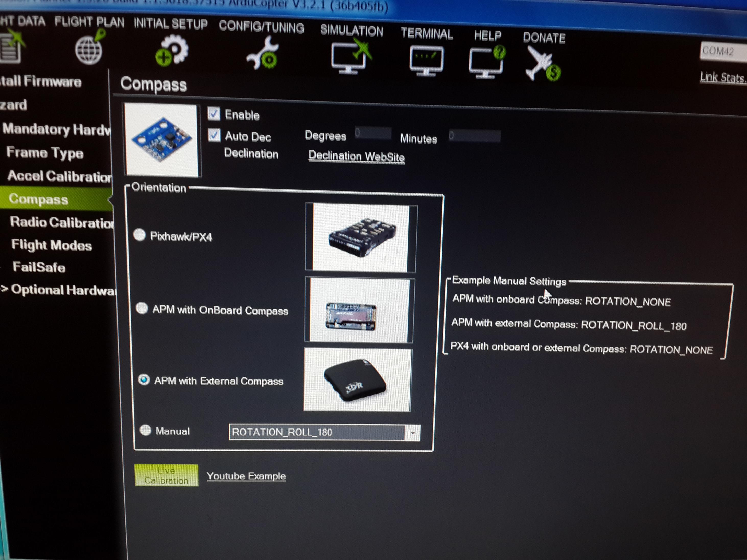Open Accel Calibration in sidebar
Image resolution: width=747 pixels, height=560 pixels.
point(60,176)
